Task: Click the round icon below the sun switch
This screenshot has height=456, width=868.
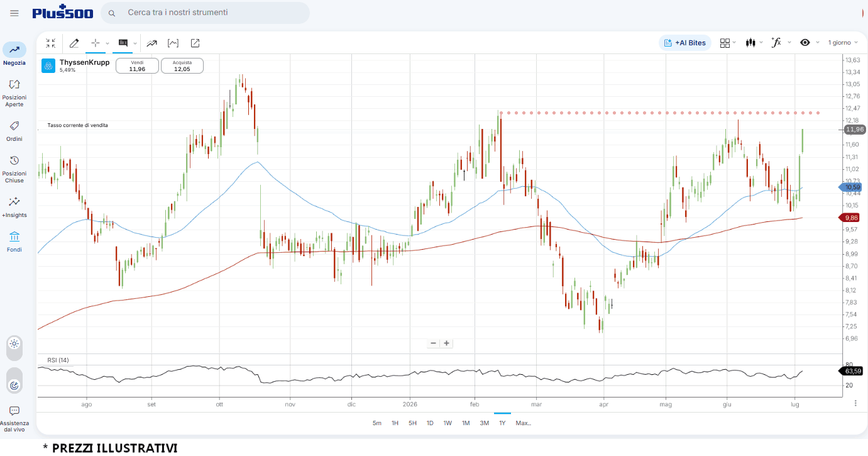Action: click(x=14, y=385)
